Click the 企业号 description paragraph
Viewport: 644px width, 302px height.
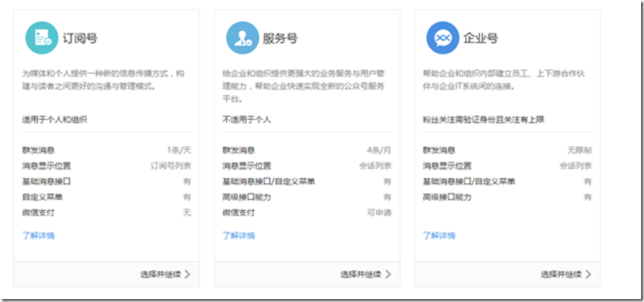[x=504, y=80]
